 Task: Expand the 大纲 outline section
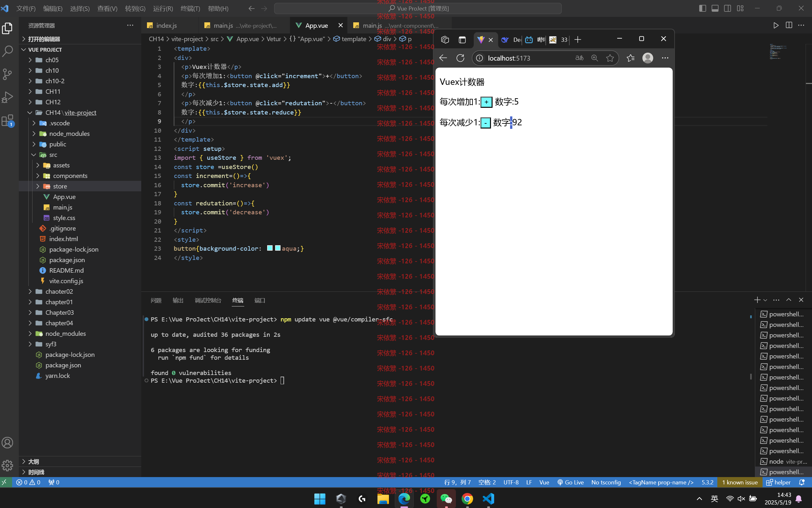click(80, 462)
